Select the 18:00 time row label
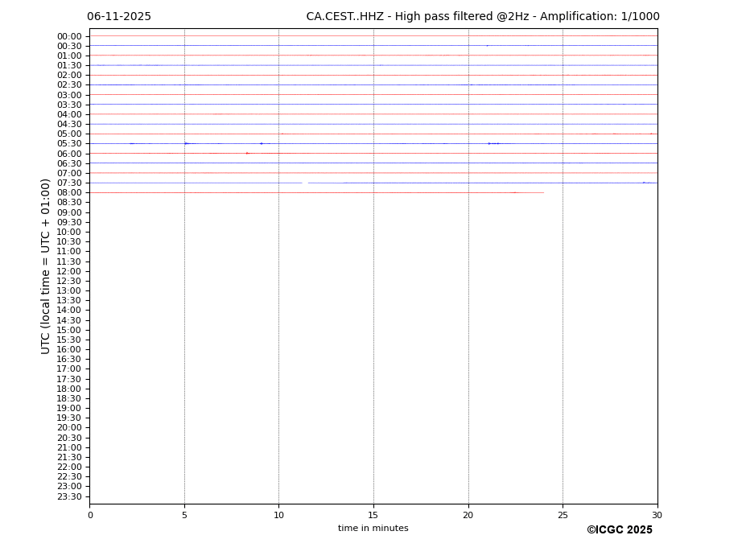 [x=69, y=389]
